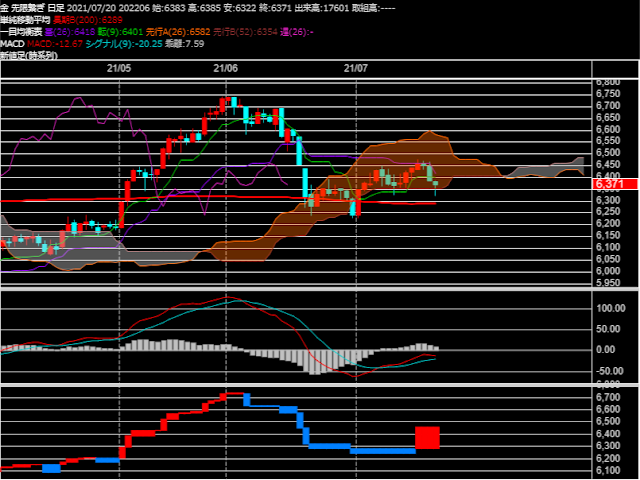Click the low value '安:6322'
The width and height of the screenshot is (640, 480).
click(240, 8)
